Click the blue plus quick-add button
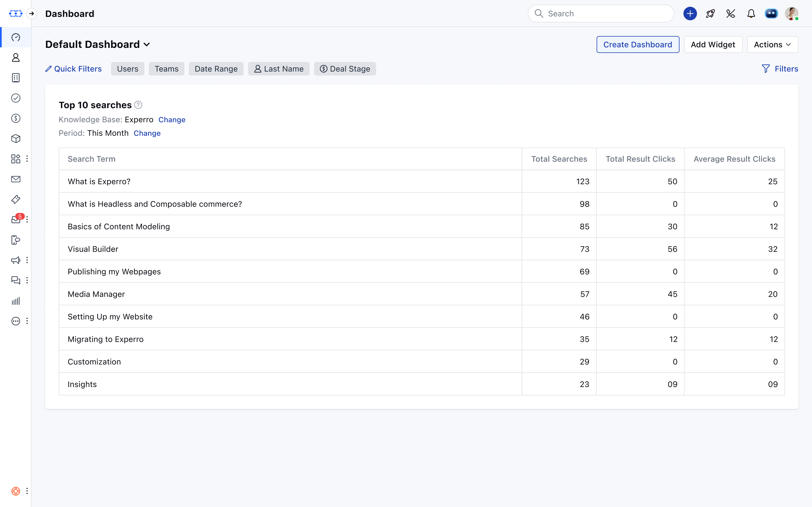 [690, 14]
